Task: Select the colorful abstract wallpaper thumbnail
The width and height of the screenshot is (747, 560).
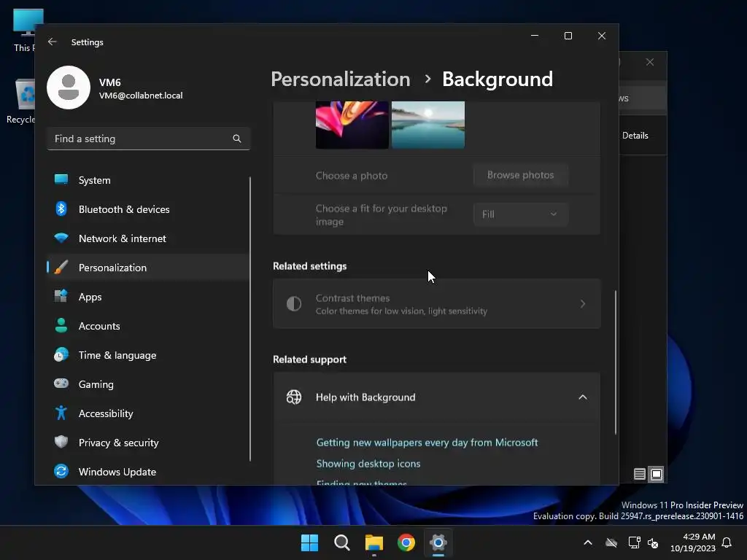Action: click(352, 125)
